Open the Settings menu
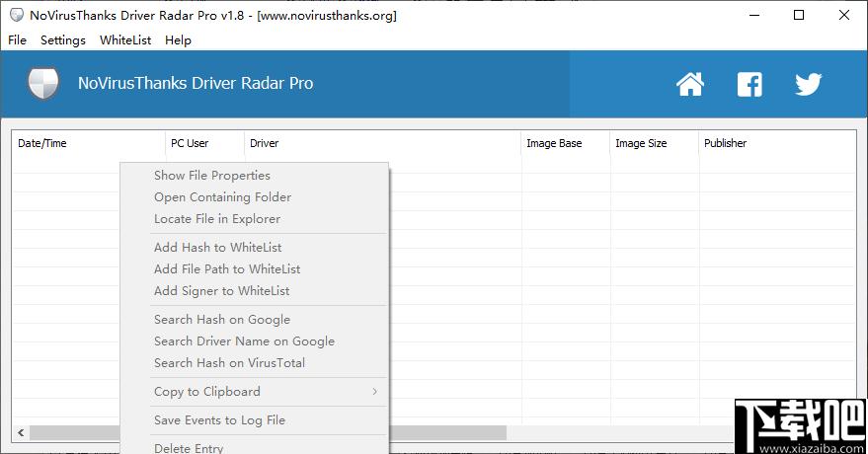The image size is (868, 454). [63, 39]
